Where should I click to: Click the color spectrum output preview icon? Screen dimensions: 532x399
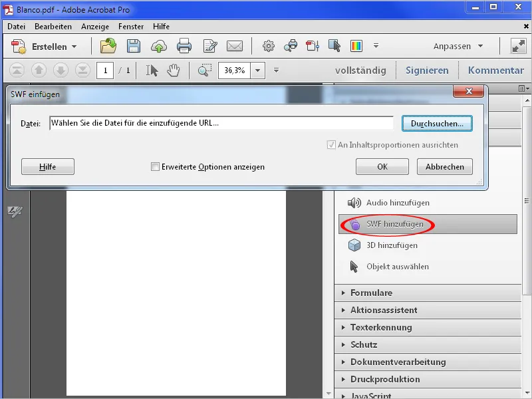click(x=356, y=46)
